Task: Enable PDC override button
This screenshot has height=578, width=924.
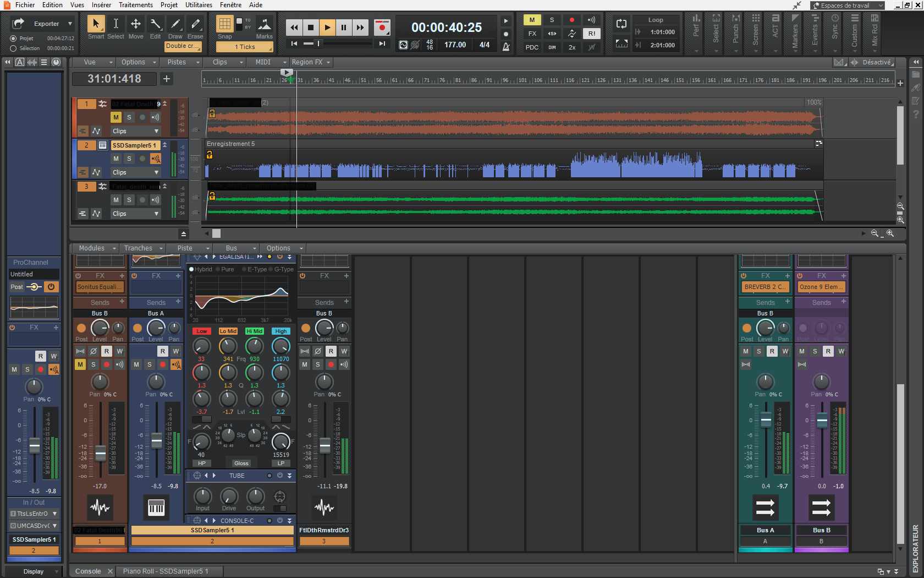Action: coord(532,47)
